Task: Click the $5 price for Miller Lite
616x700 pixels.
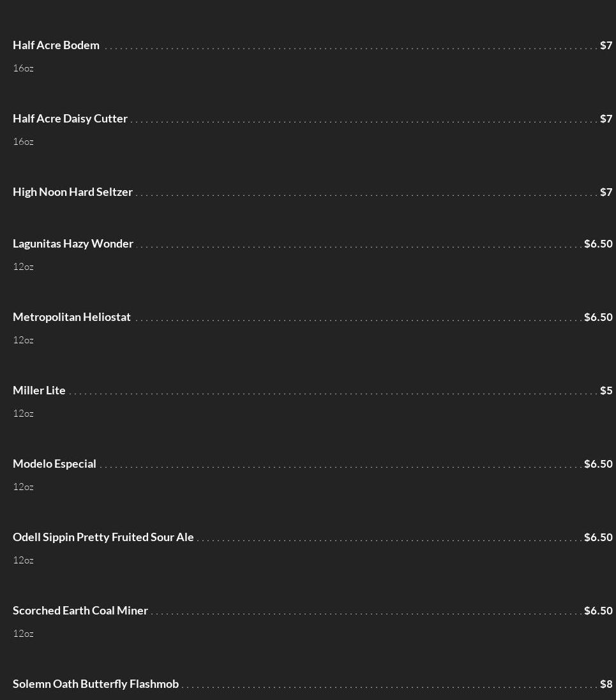Action: click(x=606, y=391)
